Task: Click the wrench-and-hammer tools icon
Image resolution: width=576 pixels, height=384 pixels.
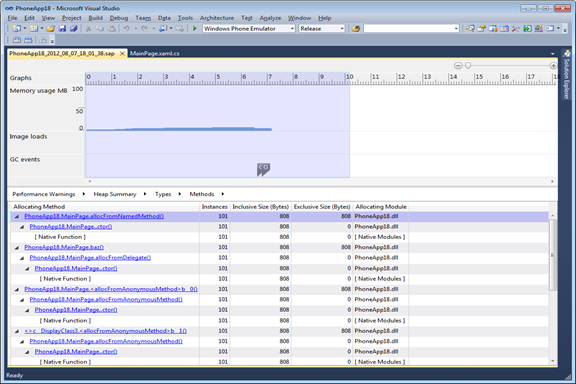Action: pyautogui.click(x=516, y=28)
